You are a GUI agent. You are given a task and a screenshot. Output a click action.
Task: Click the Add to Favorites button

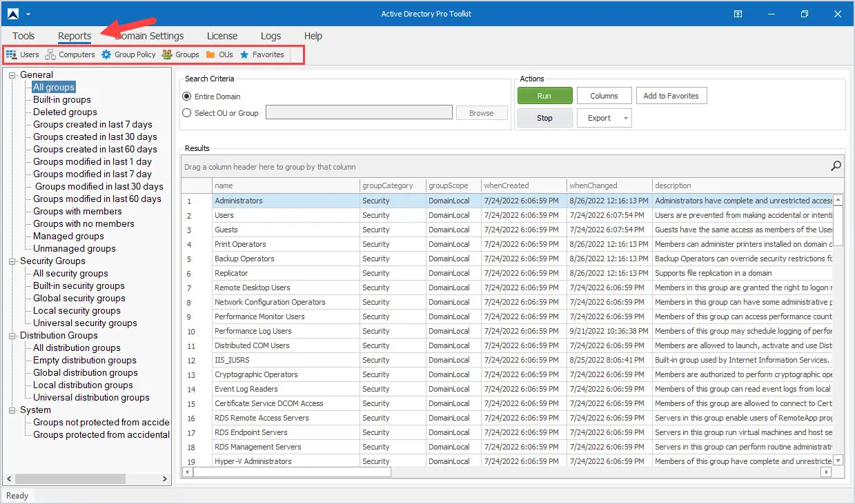[671, 96]
